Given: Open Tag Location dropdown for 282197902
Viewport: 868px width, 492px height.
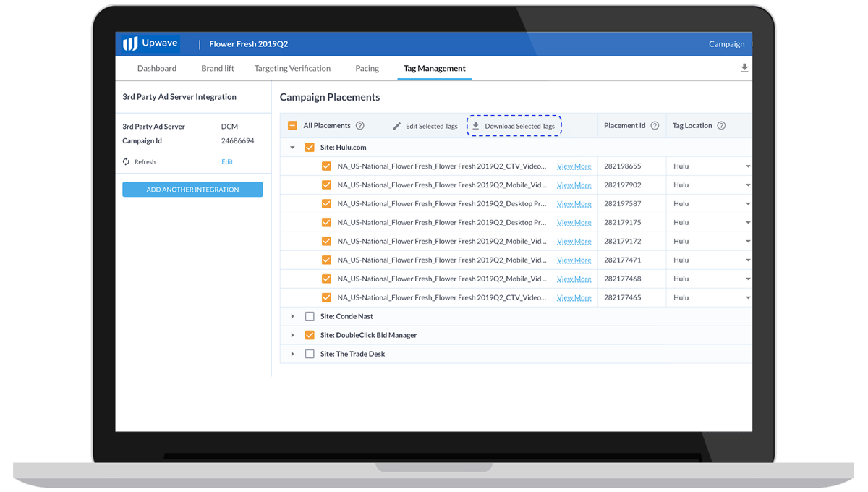Looking at the screenshot, I should pyautogui.click(x=747, y=185).
